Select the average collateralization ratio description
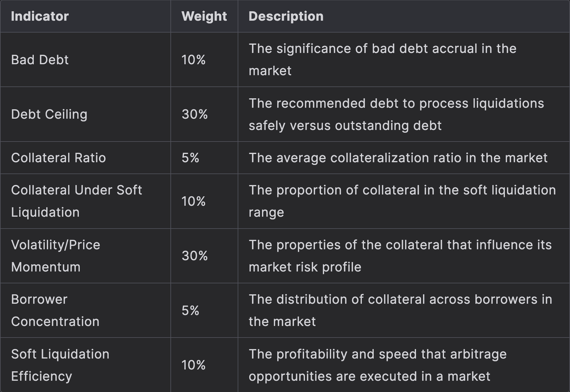 click(398, 158)
